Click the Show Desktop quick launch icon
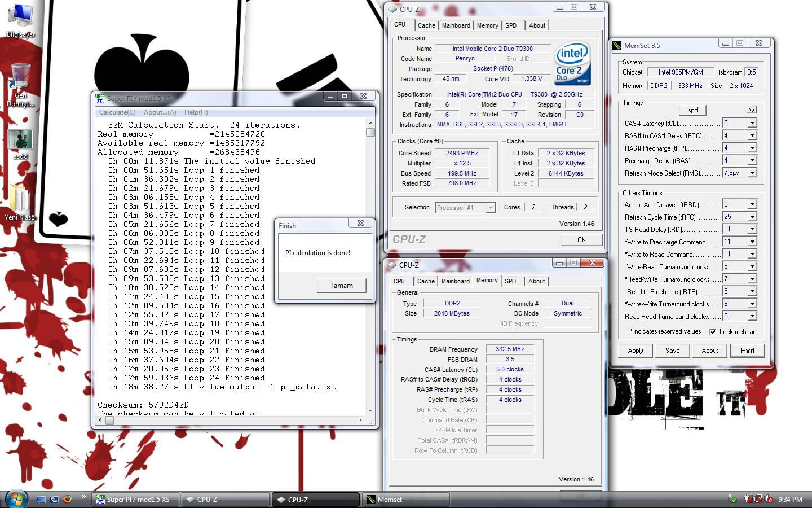Image resolution: width=812 pixels, height=508 pixels. pyautogui.click(x=41, y=500)
